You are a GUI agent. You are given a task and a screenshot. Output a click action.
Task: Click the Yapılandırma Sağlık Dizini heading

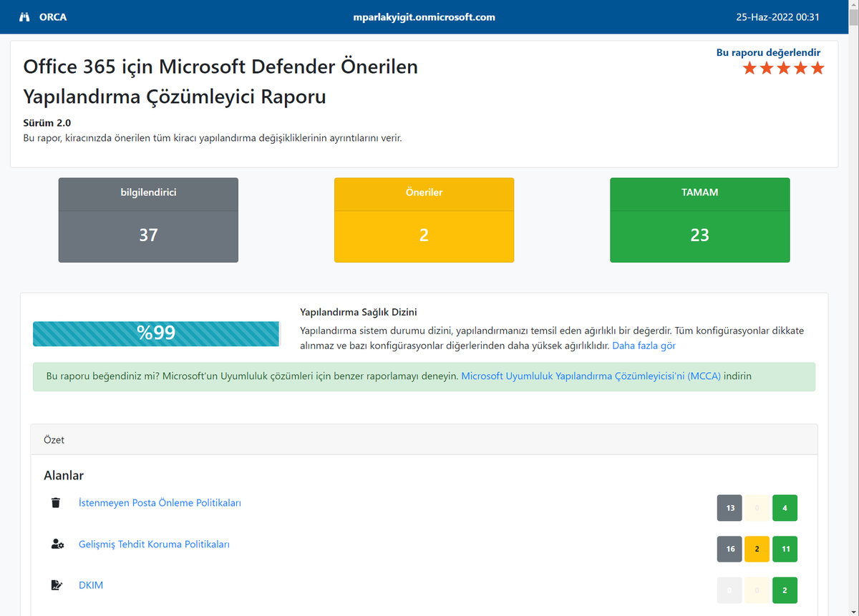click(x=359, y=313)
